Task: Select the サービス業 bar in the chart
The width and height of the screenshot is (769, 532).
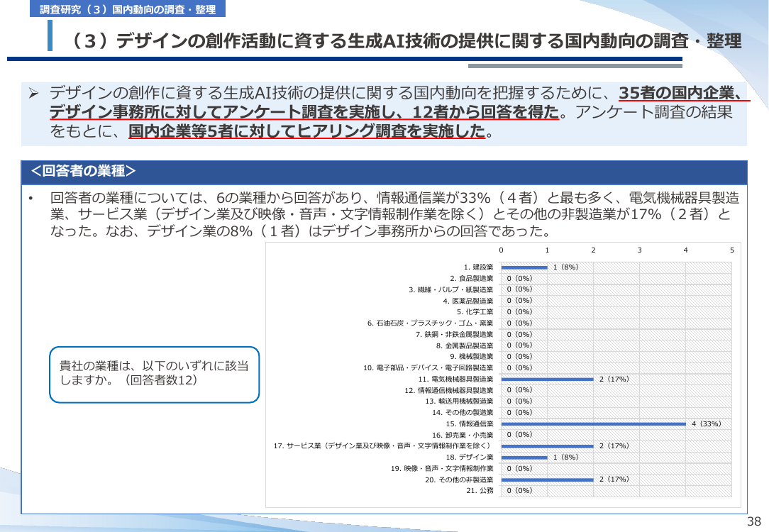Action: tap(548, 446)
